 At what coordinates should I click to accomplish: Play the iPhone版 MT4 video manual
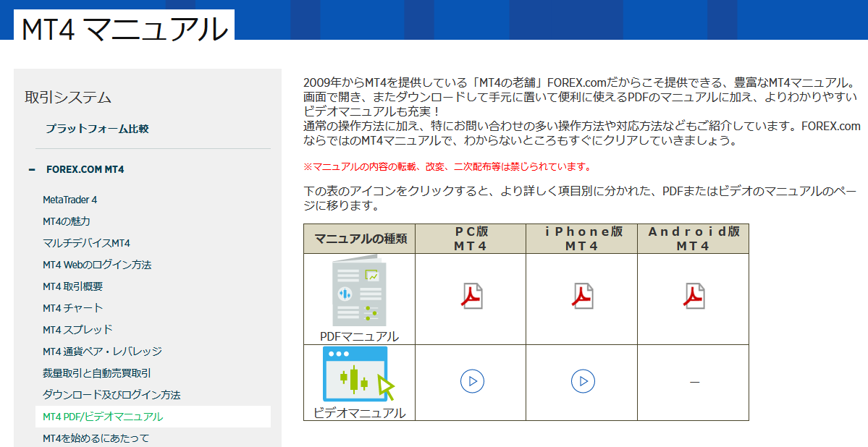coord(583,381)
